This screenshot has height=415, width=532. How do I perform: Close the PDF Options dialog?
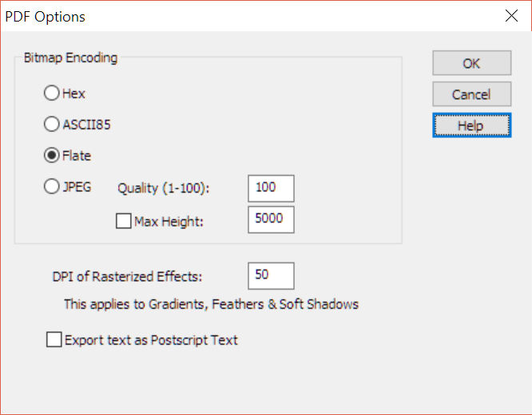pos(510,16)
